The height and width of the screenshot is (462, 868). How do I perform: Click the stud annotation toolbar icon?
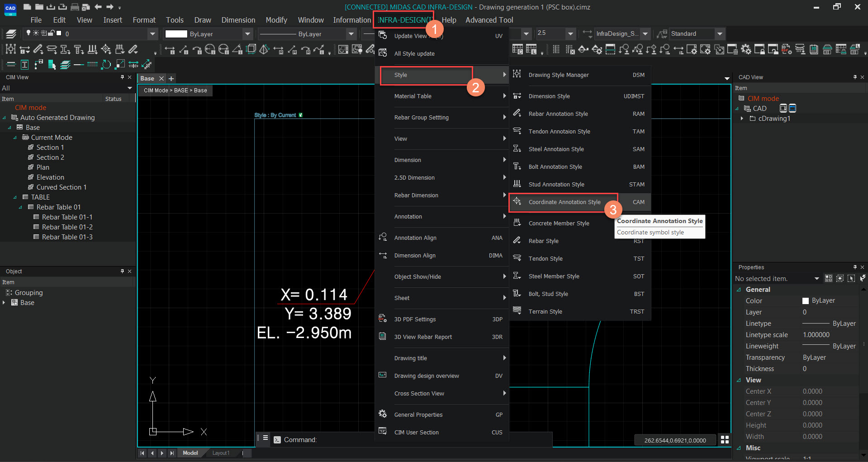click(x=92, y=49)
